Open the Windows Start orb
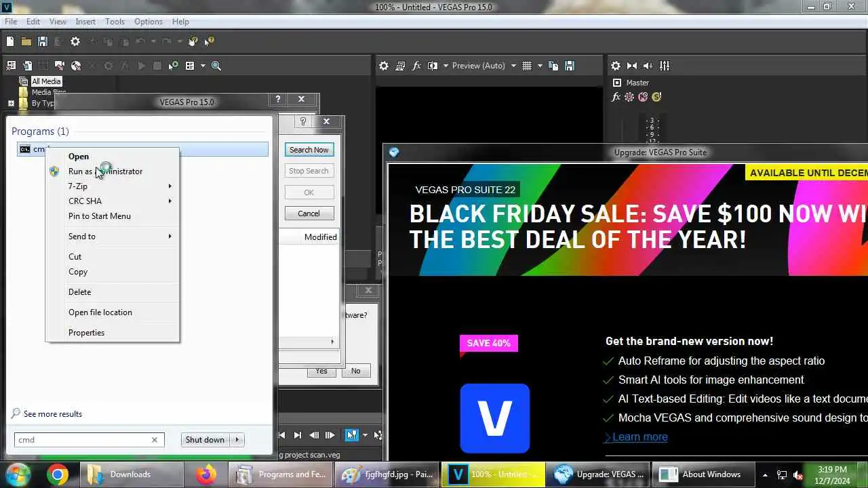This screenshot has width=868, height=488. (x=17, y=474)
